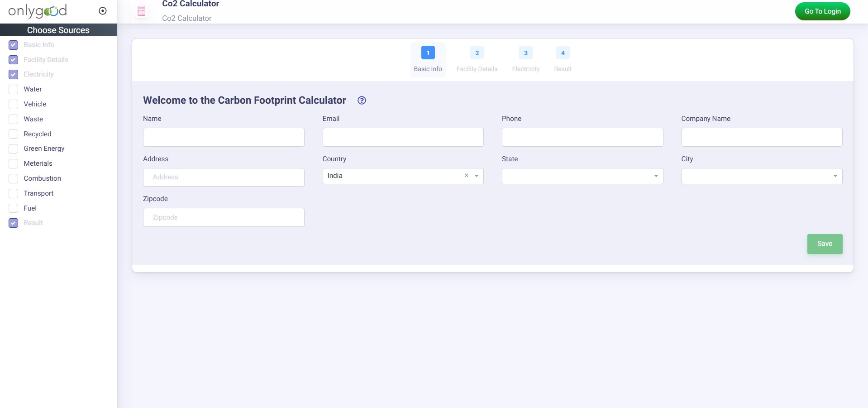
Task: Click the green Save button
Action: [x=824, y=244]
